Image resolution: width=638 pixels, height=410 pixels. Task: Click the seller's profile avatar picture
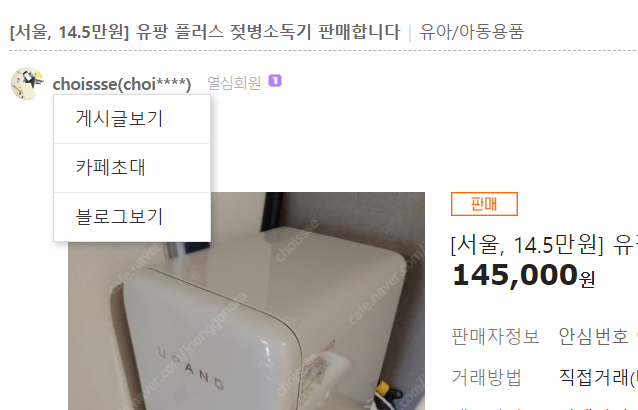click(27, 83)
